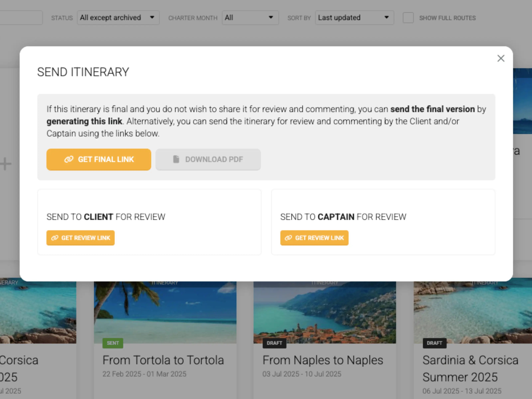Click the Show Full Routes label
This screenshot has width=532, height=399.
tap(447, 18)
